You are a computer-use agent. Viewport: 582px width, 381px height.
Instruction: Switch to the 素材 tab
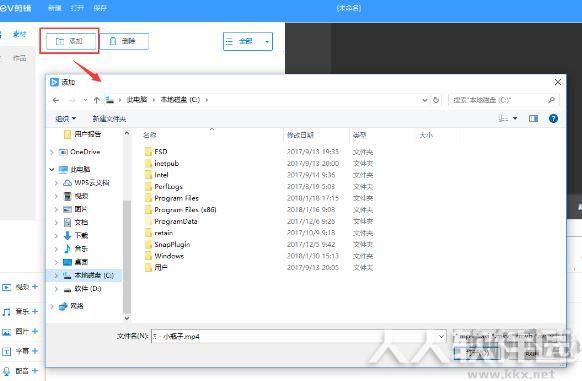(x=19, y=34)
